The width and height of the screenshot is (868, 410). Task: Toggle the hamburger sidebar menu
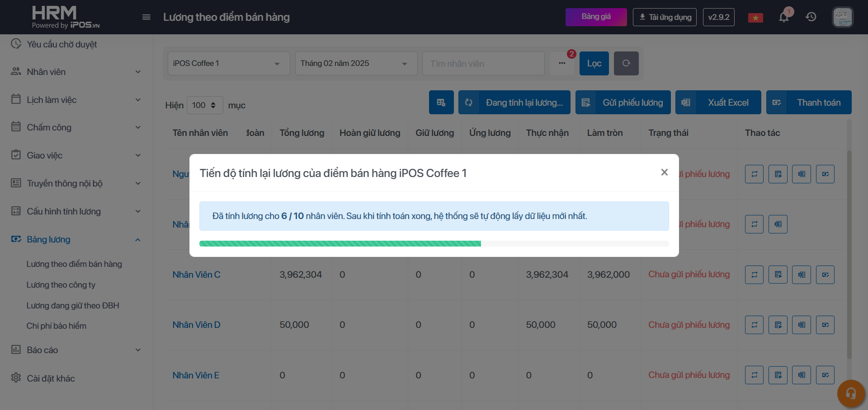[146, 17]
